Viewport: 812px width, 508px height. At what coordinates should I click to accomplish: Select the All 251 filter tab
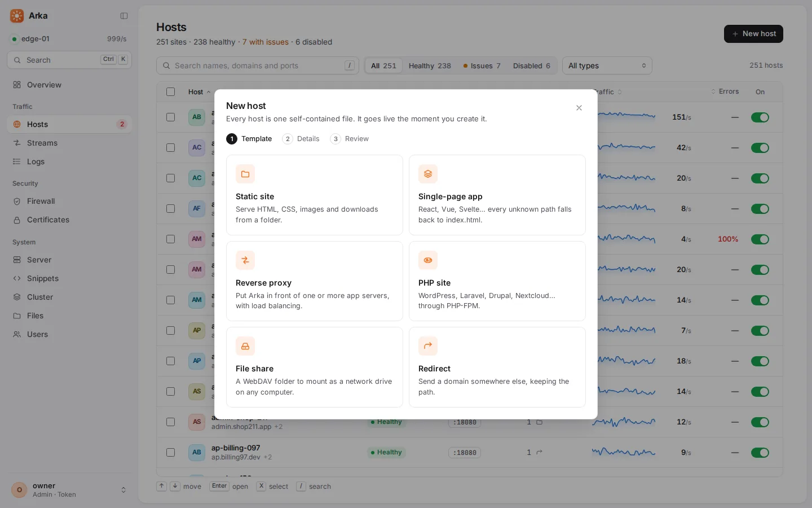click(x=383, y=65)
